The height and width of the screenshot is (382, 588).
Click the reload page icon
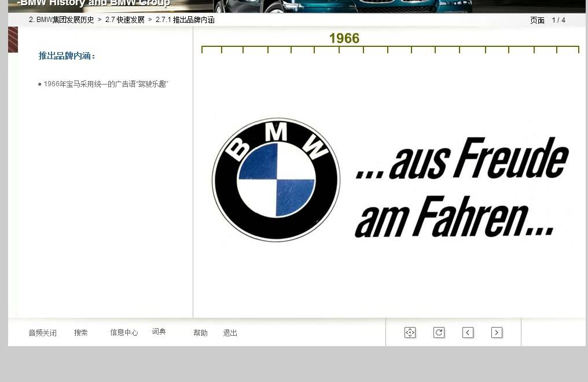pyautogui.click(x=439, y=333)
